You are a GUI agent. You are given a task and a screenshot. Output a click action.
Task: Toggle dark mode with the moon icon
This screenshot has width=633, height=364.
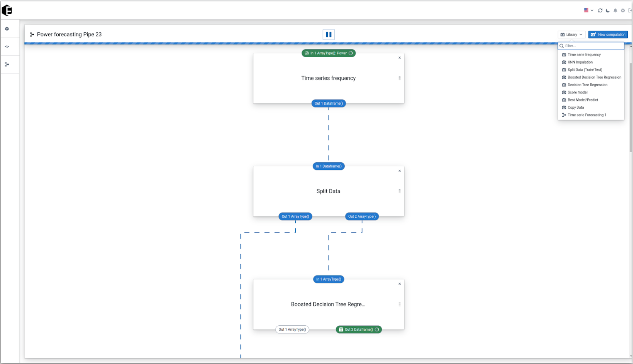(x=608, y=10)
